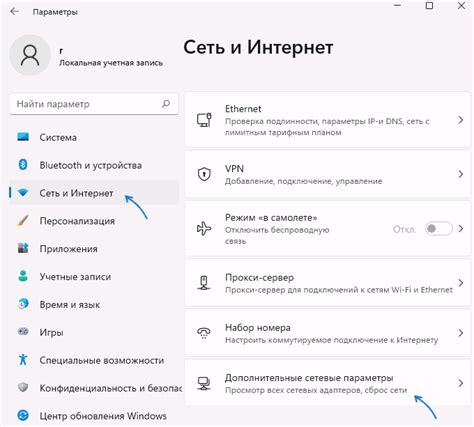Click the Прокси-сервер icon
Screen dimensions: 474x427
point(204,283)
